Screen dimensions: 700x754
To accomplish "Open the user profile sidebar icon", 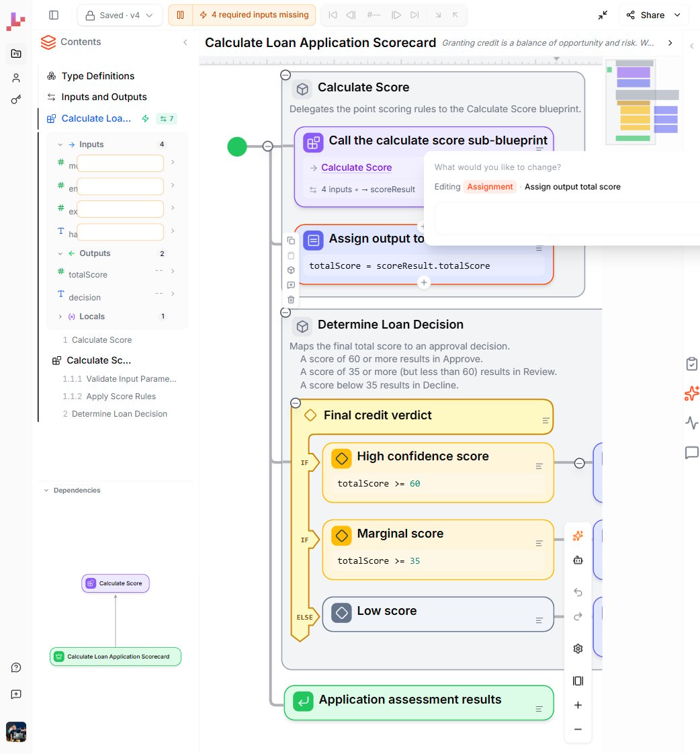I will [x=16, y=77].
